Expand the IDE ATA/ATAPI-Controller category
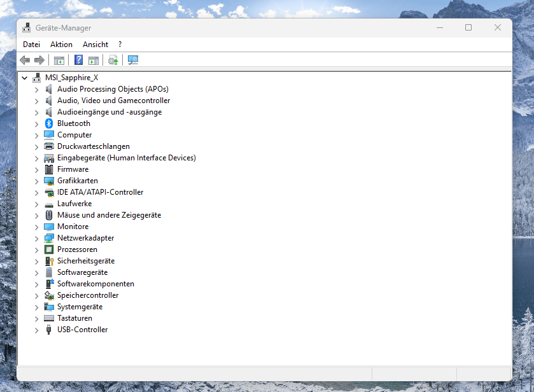This screenshot has width=534, height=392. (36, 193)
